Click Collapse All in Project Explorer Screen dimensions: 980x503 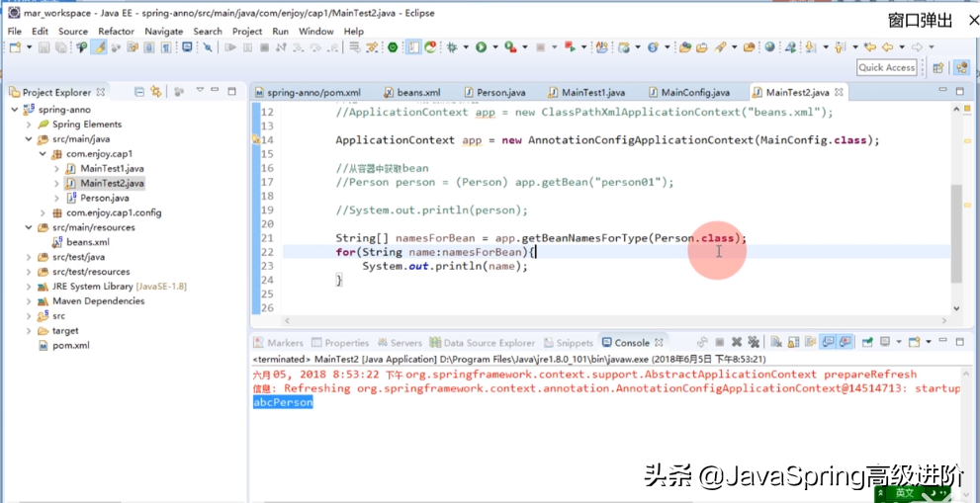pos(139,92)
